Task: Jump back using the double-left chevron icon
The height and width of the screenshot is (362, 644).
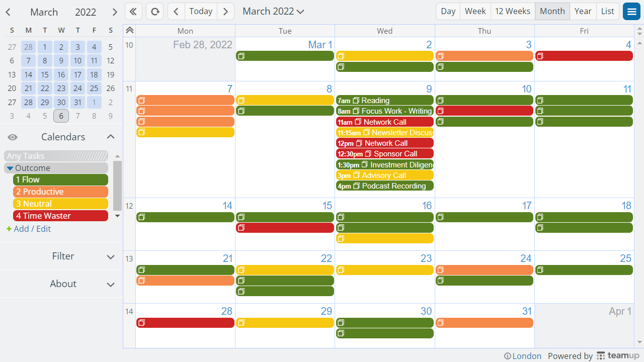Action: [x=133, y=11]
